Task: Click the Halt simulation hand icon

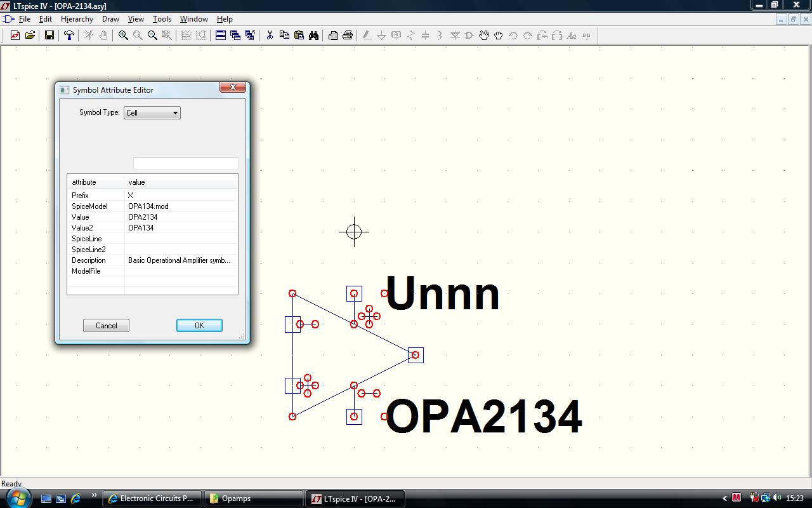Action: (103, 36)
